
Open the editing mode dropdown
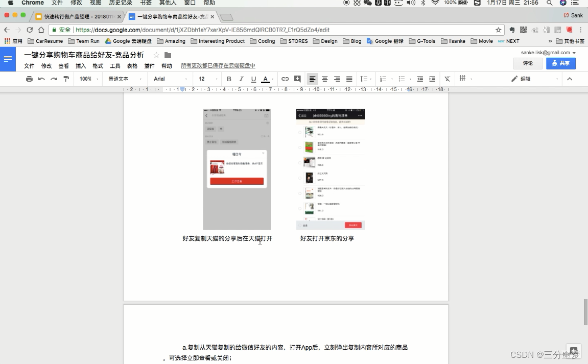pos(535,79)
